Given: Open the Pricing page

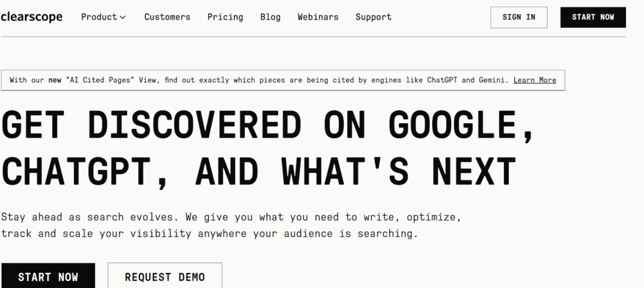Looking at the screenshot, I should [x=225, y=17].
